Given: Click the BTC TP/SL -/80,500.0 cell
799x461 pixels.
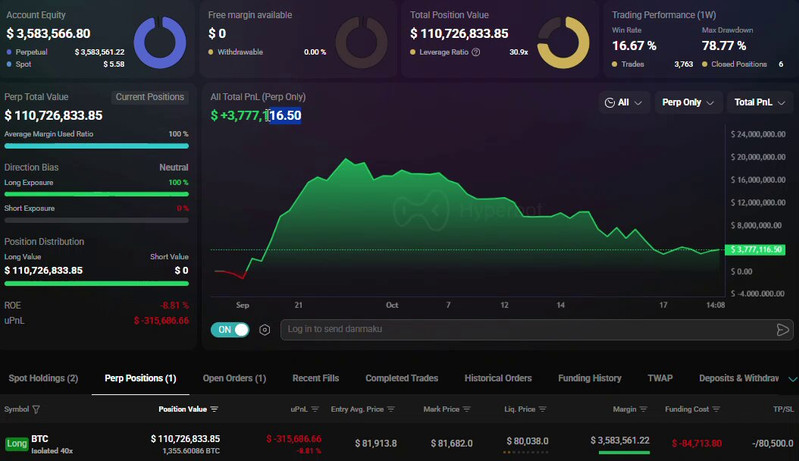Looking at the screenshot, I should (x=773, y=443).
